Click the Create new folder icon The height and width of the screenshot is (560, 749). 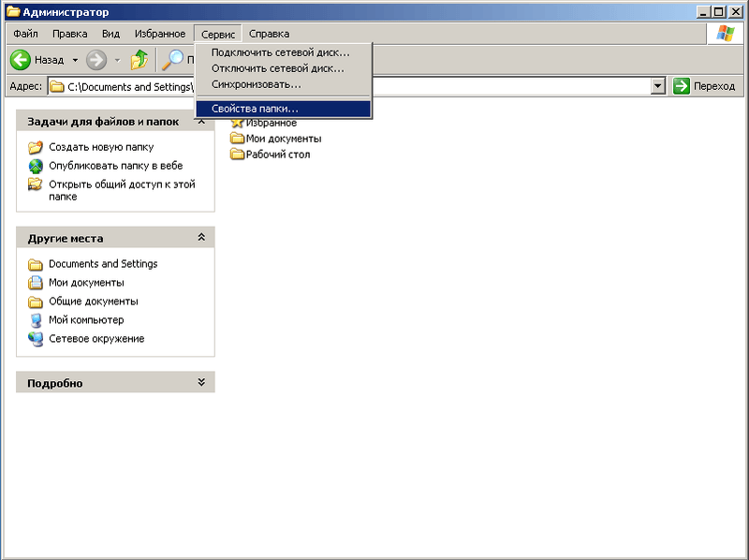[36, 147]
